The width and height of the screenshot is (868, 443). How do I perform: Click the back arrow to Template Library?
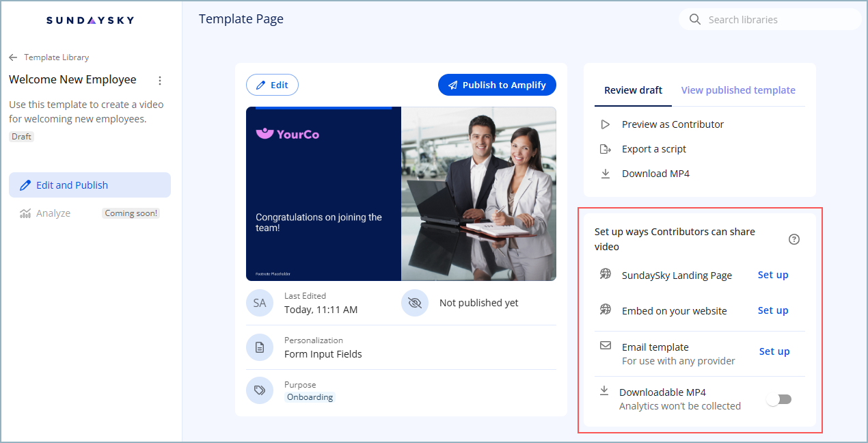tap(13, 57)
